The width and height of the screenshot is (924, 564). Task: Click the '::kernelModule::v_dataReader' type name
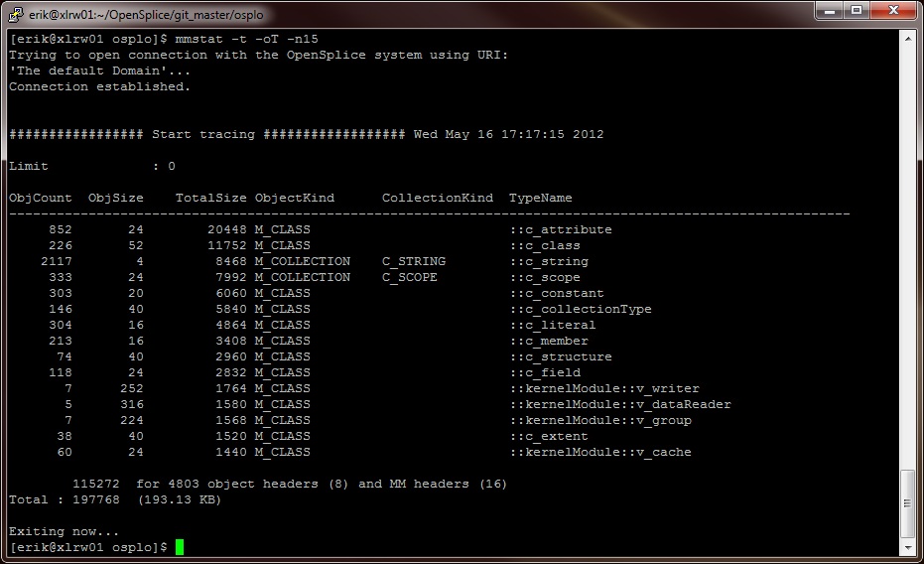tap(620, 405)
